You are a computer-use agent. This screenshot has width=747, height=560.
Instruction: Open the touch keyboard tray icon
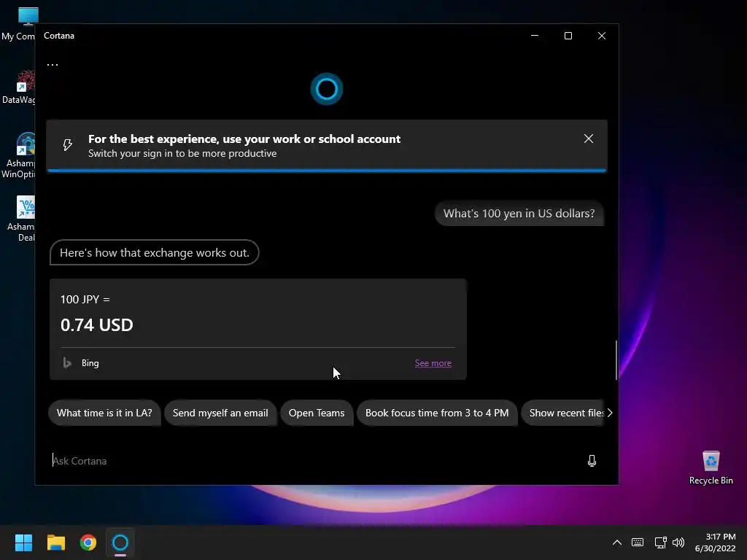tap(638, 542)
